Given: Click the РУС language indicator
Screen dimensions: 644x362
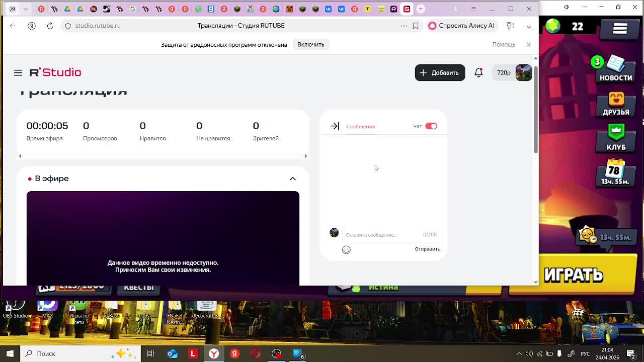Looking at the screenshot, I should tap(585, 353).
